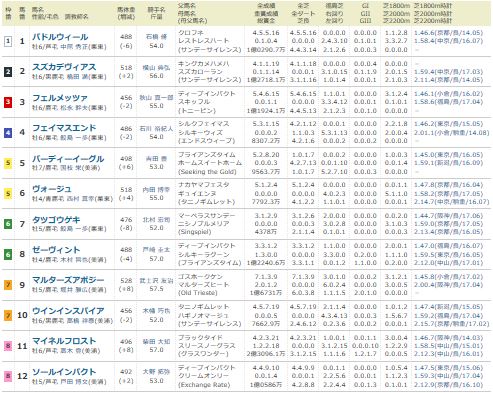The height and width of the screenshot is (393, 493).
Task: Click the green frame 6 badge beside タツゴウゲキ
Action: point(8,224)
